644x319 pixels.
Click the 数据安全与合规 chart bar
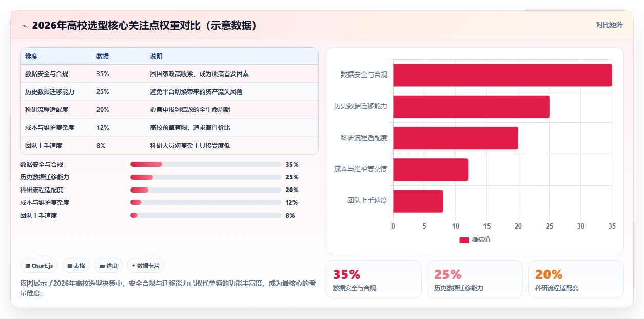tap(502, 75)
